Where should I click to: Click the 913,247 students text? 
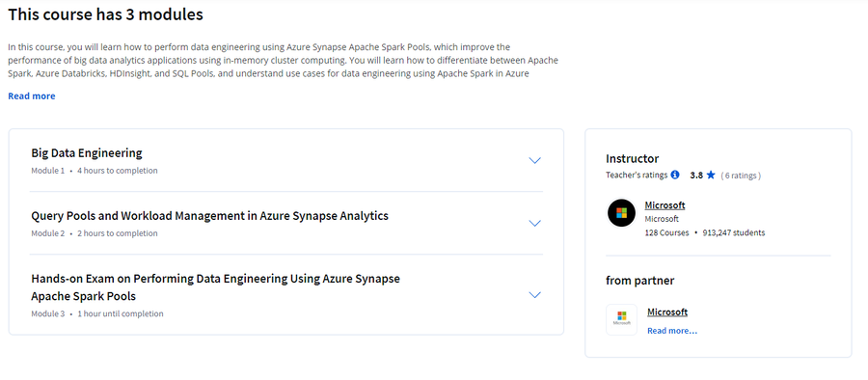(734, 232)
